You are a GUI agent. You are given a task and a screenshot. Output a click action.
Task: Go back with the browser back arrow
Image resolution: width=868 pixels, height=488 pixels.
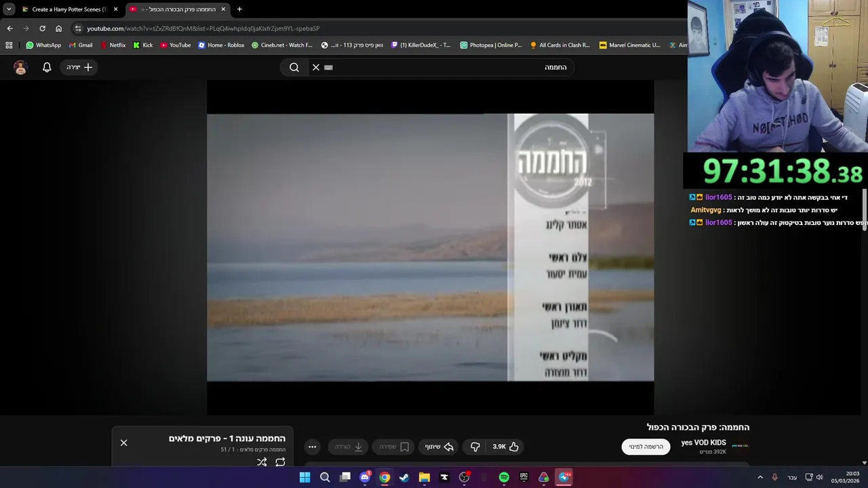[9, 28]
